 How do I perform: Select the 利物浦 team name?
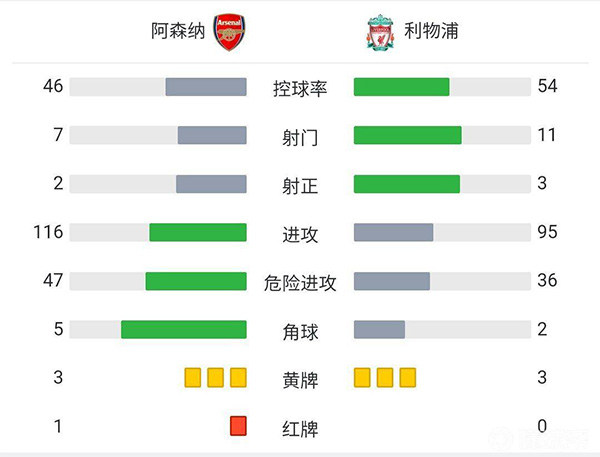[432, 31]
